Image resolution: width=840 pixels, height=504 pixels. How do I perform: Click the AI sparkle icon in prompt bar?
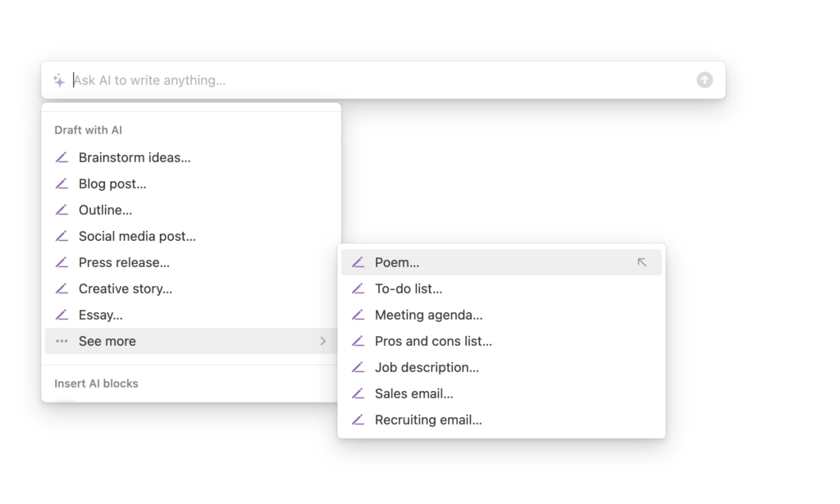pyautogui.click(x=59, y=80)
